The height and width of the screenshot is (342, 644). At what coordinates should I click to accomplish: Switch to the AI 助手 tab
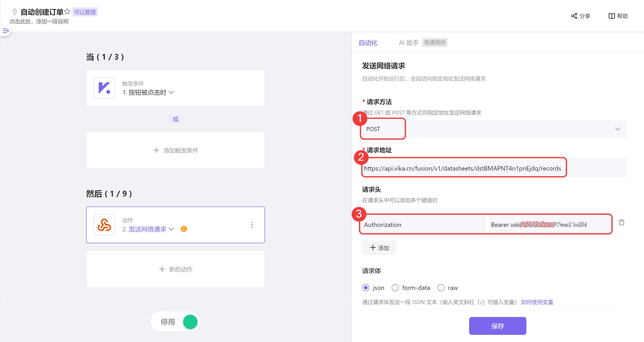point(409,43)
